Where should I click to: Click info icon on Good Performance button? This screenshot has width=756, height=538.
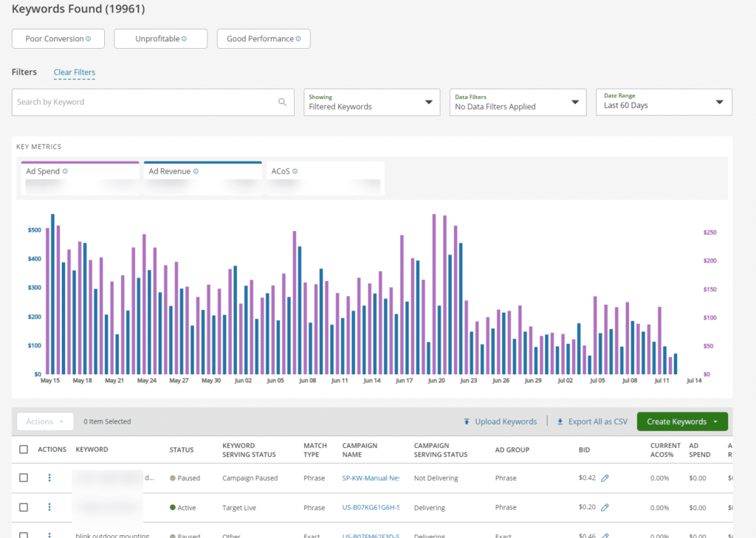[x=298, y=39]
